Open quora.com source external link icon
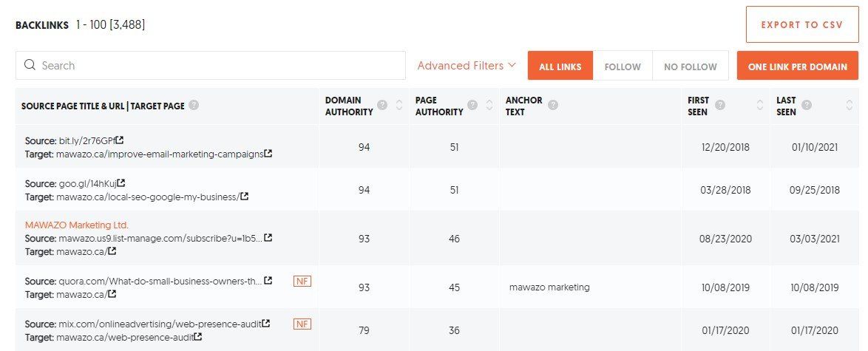 click(x=268, y=281)
